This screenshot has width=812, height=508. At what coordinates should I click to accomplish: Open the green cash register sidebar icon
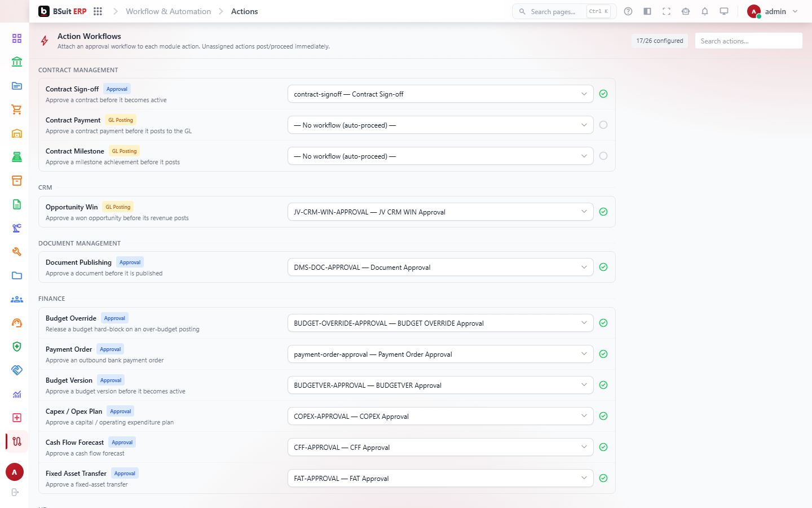click(x=17, y=157)
